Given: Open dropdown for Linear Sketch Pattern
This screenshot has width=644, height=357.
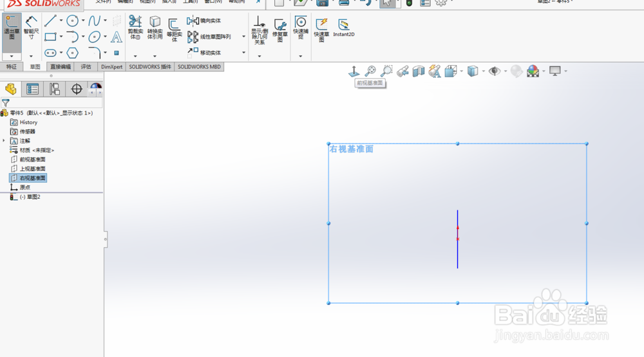Looking at the screenshot, I should coord(243,37).
